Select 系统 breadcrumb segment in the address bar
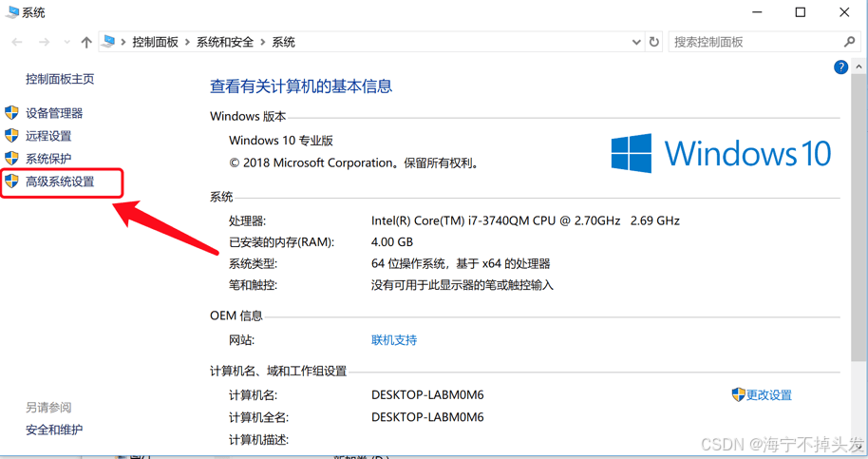The image size is (868, 459). point(283,42)
